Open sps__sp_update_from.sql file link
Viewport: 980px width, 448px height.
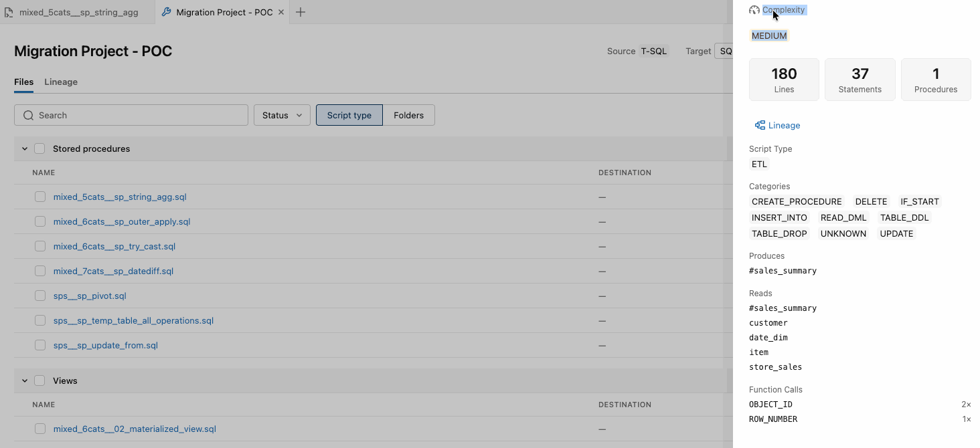tap(106, 345)
